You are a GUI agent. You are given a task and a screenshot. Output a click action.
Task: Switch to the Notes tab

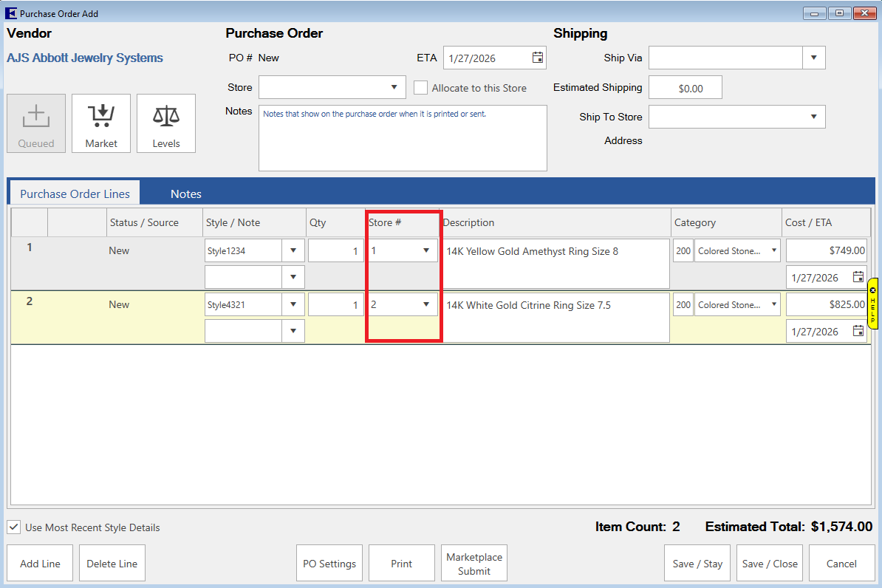[x=185, y=194]
